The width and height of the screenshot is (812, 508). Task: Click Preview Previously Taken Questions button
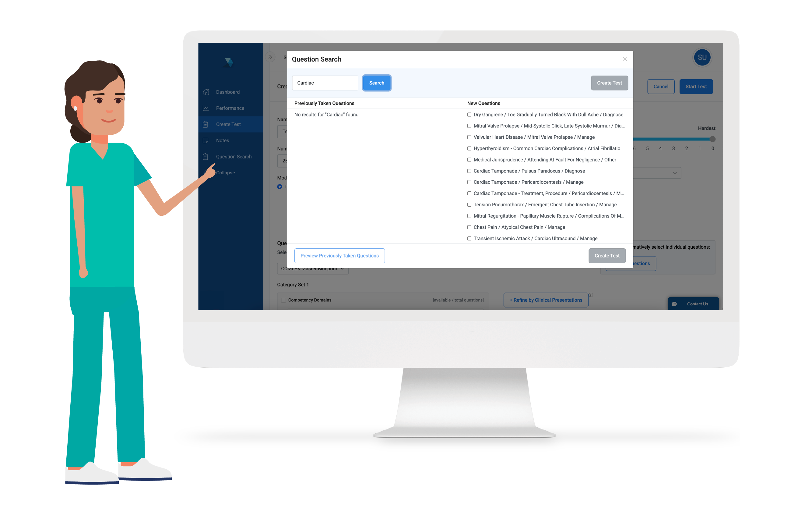[x=339, y=255]
